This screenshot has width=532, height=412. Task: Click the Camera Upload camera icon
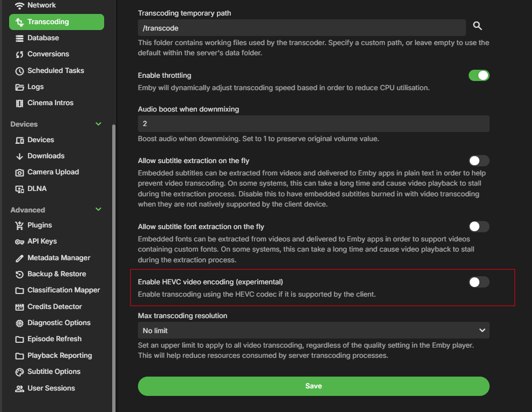(20, 172)
